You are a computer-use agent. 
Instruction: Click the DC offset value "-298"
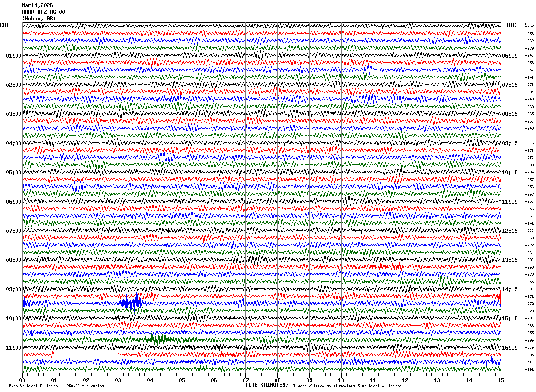(x=529, y=355)
